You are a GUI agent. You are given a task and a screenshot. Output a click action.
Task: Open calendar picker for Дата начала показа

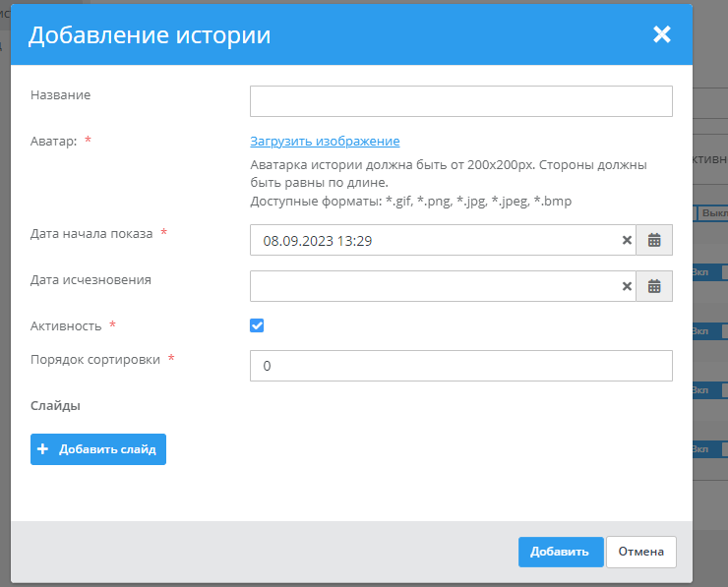coord(654,240)
